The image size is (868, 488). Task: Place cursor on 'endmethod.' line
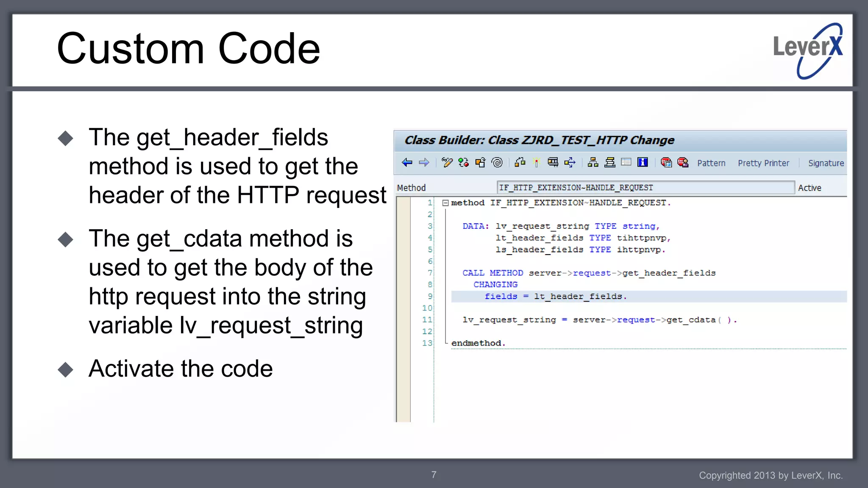[479, 343]
